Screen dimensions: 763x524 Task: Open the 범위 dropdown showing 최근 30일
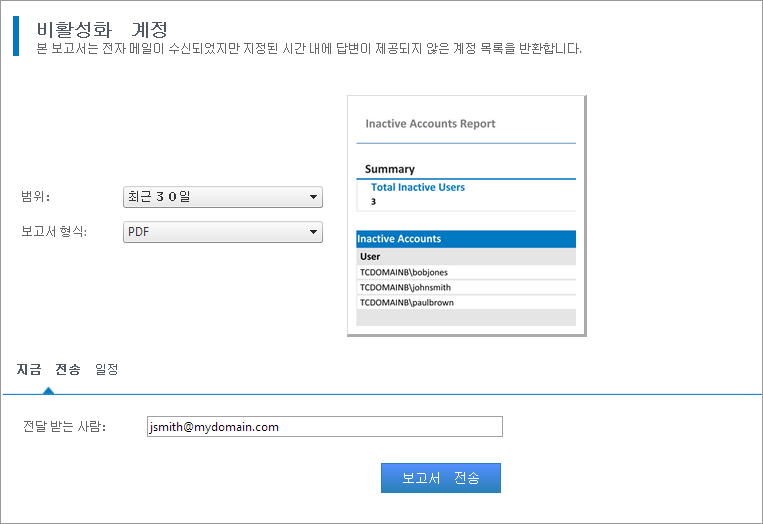pos(221,197)
